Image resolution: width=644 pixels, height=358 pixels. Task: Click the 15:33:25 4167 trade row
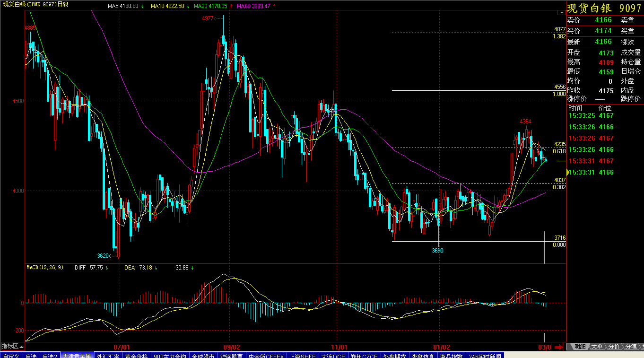(591, 115)
